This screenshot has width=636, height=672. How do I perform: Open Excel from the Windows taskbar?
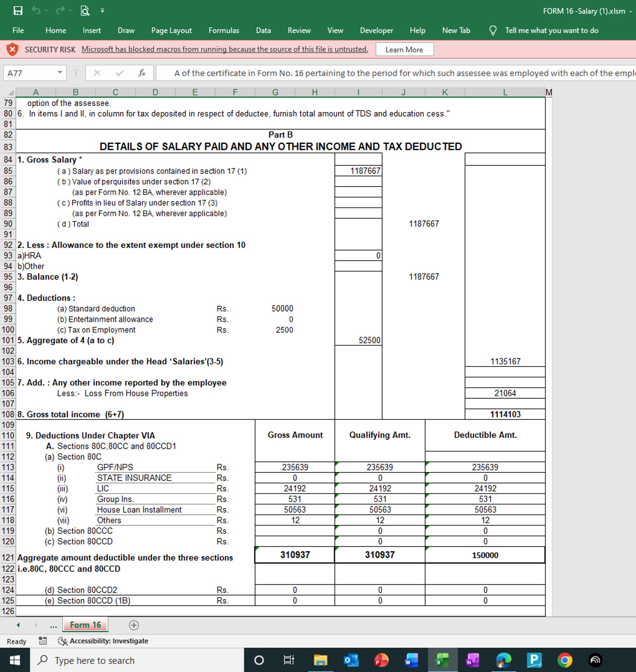(x=442, y=660)
